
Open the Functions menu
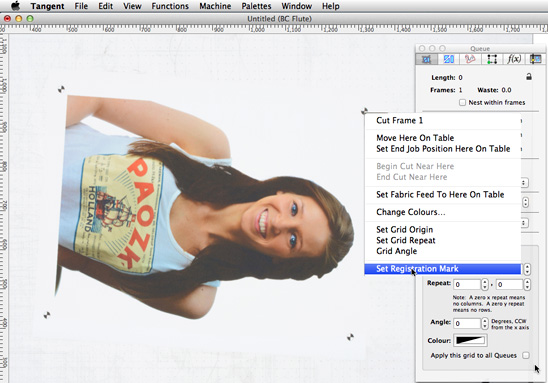tap(170, 6)
